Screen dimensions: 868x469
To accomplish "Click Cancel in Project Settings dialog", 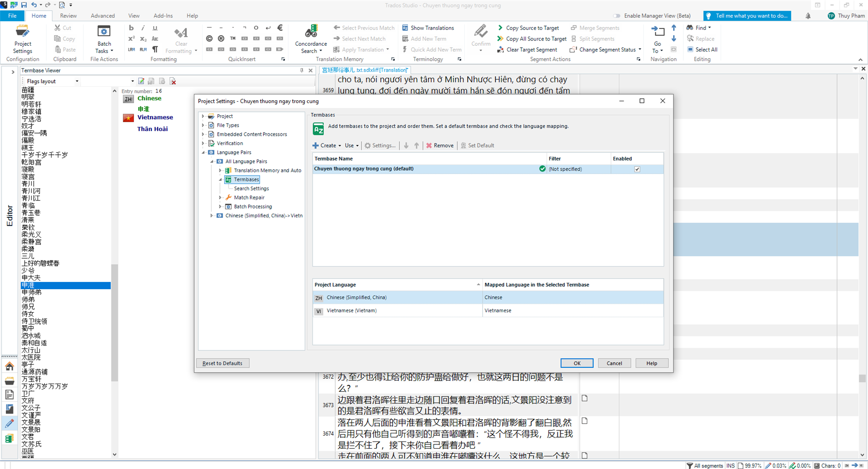I will point(614,363).
